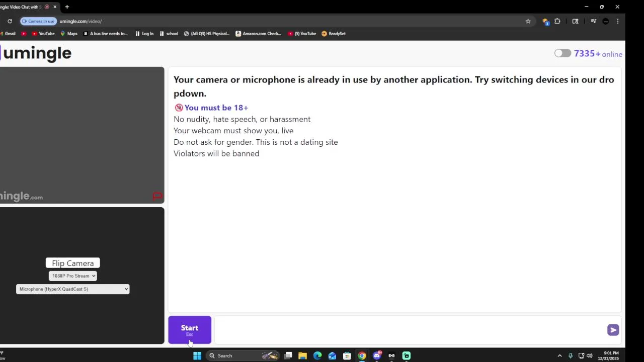Click the address bar URL umingle.com/video/
The width and height of the screenshot is (644, 362).
click(x=80, y=21)
